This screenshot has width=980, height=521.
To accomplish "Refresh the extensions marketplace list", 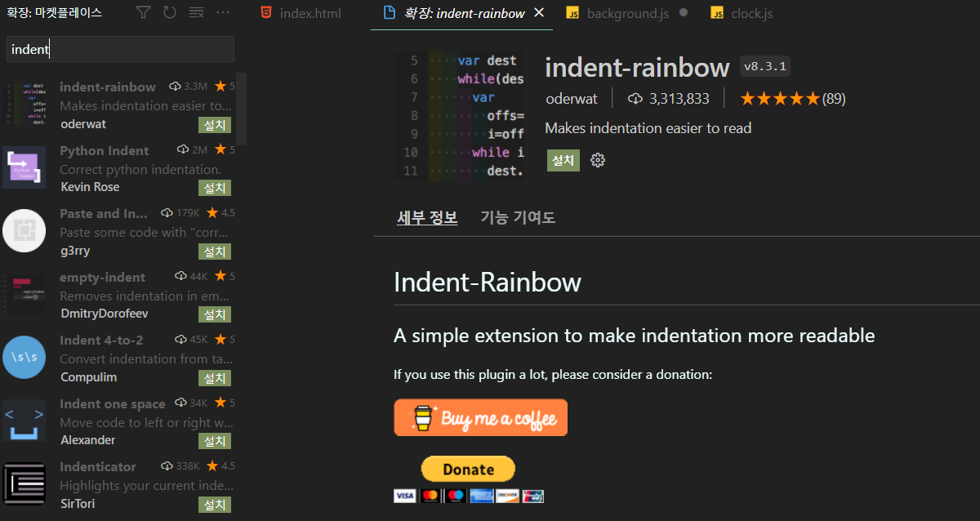I will [x=169, y=12].
